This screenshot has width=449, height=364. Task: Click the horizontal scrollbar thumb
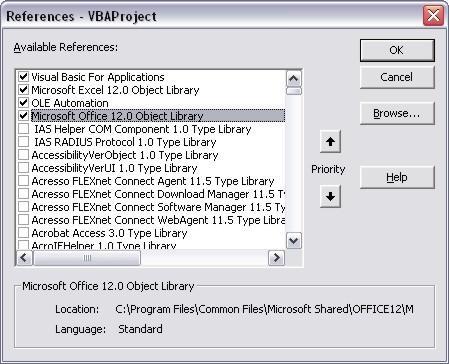tap(87, 258)
